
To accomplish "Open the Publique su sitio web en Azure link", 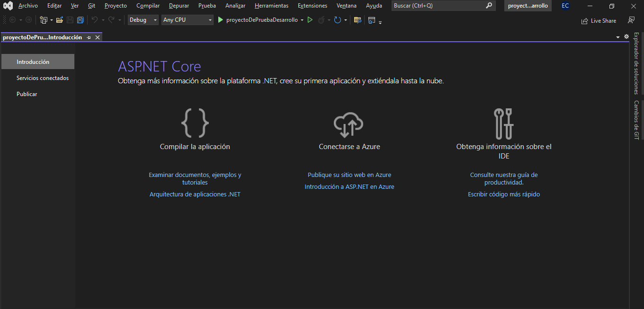I will tap(349, 175).
